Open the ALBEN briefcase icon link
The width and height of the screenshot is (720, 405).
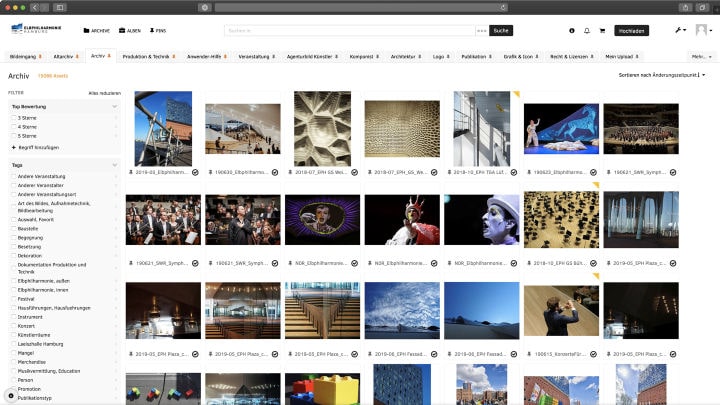click(130, 31)
